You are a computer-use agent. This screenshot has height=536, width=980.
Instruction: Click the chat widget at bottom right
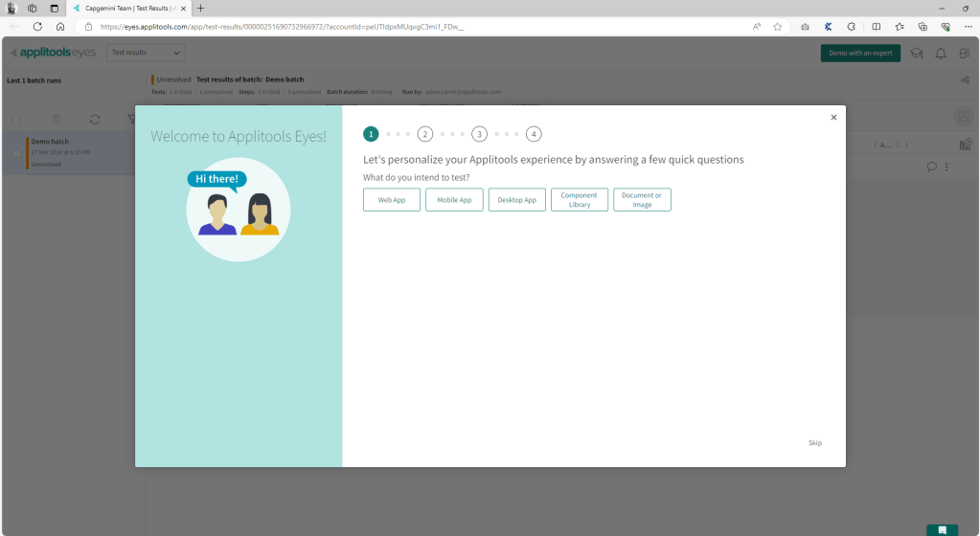click(x=942, y=529)
